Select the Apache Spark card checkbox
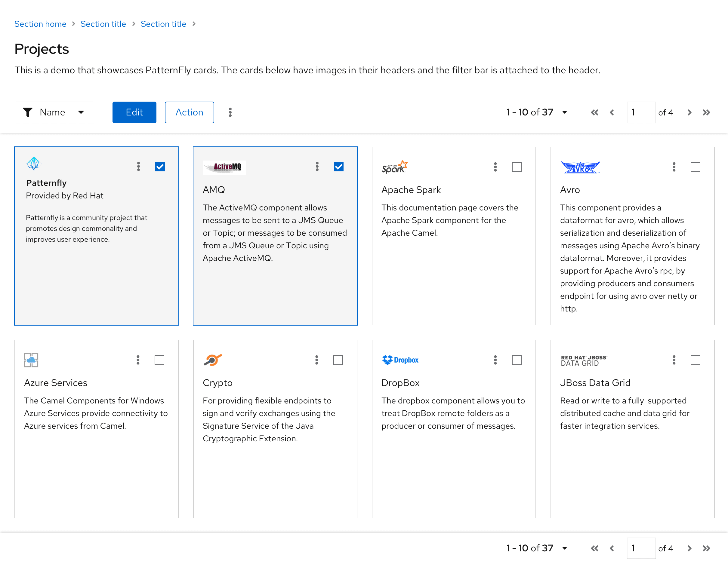The image size is (728, 564). (x=517, y=167)
